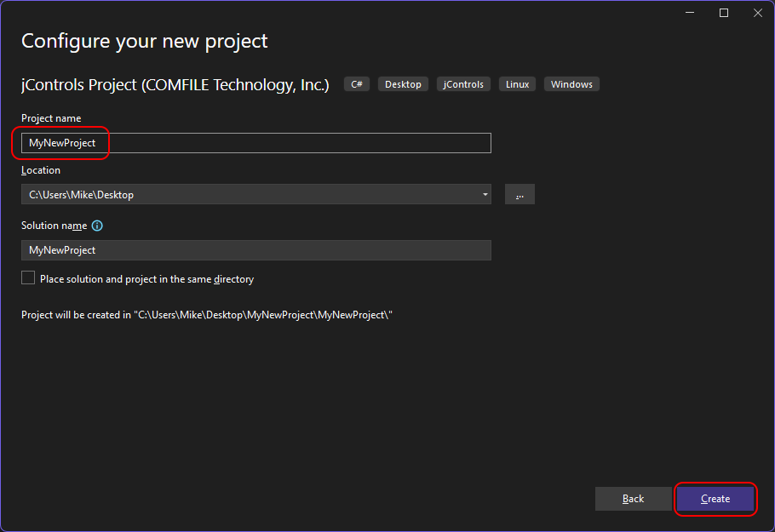Maximize the project dialog window
Screen dimensions: 775x532
[x=724, y=13]
